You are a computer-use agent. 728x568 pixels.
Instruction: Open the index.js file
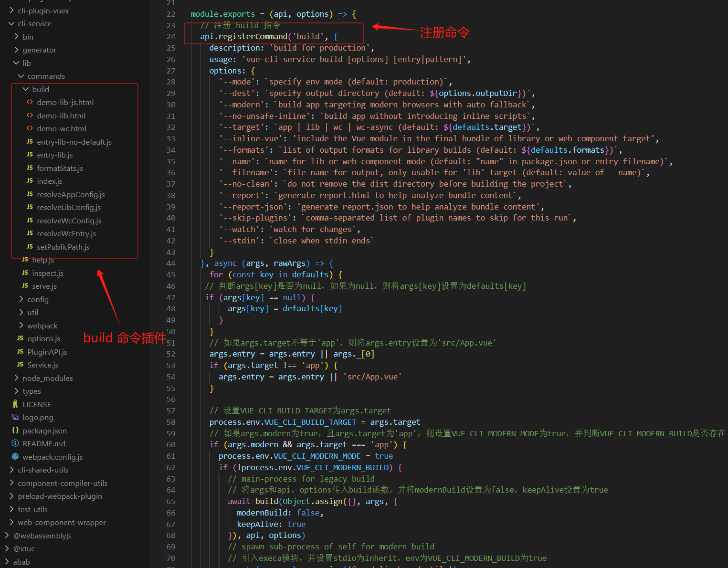coord(50,181)
